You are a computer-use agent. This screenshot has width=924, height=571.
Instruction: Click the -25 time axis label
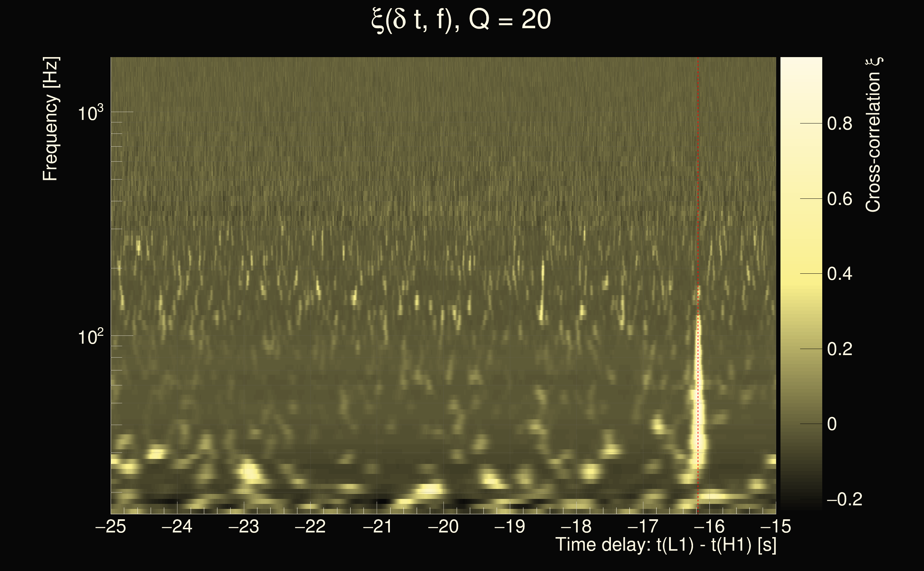tap(111, 526)
